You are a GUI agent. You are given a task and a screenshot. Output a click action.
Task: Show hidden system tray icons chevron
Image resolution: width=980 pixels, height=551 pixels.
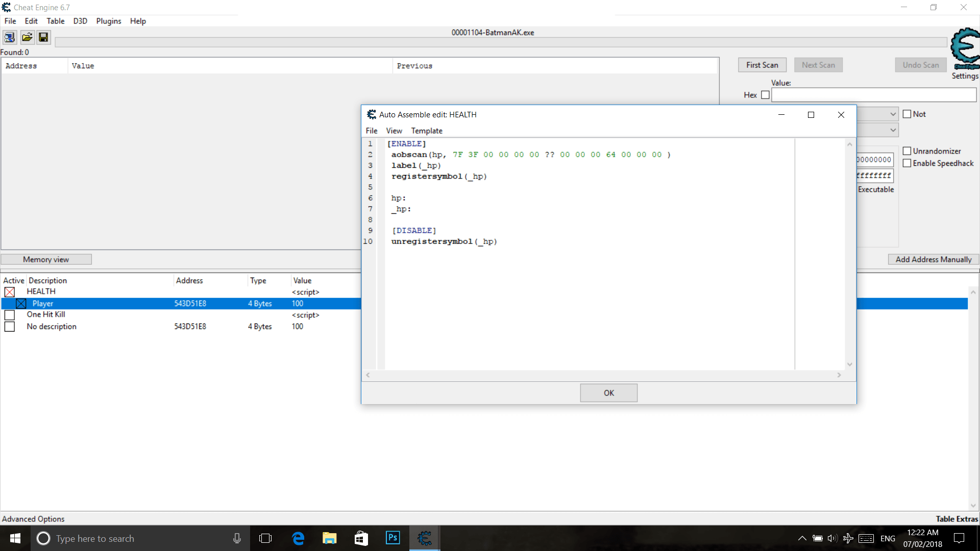(802, 538)
